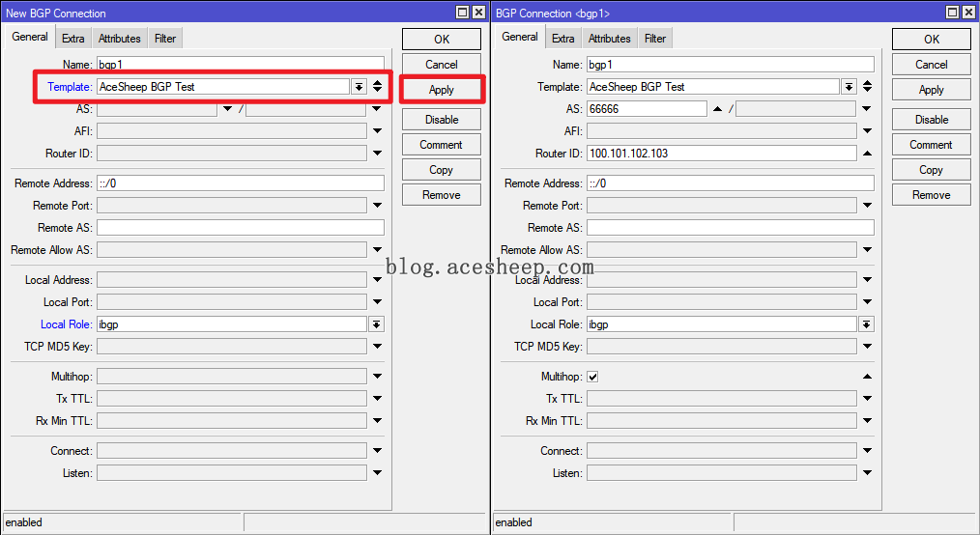Open Local Role dropdown in right window
Viewport: 980px width, 535px height.
(x=865, y=324)
